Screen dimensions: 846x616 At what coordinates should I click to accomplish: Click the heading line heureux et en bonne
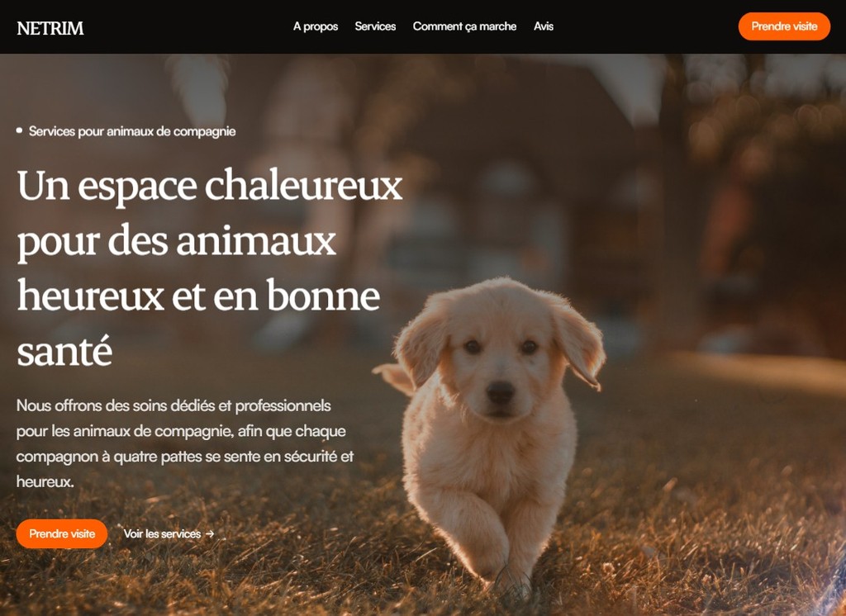[x=198, y=296]
